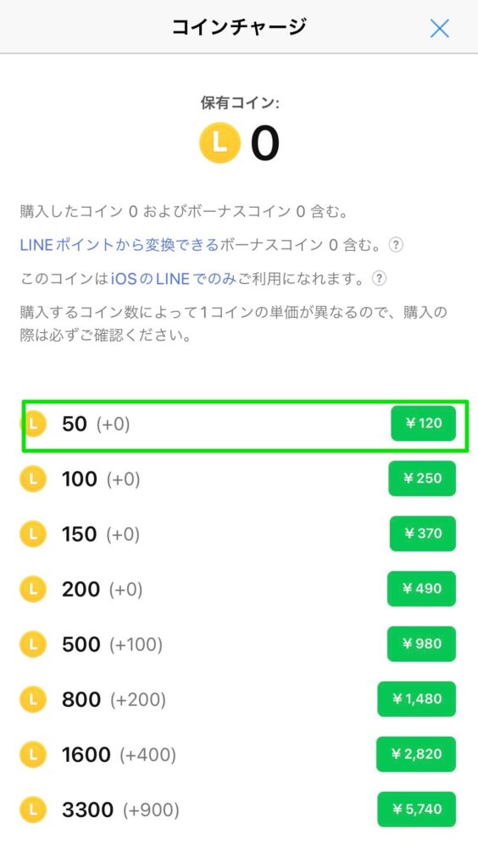Tap the coin icon of the 1600 coin row
478x868 pixels.
click(33, 754)
